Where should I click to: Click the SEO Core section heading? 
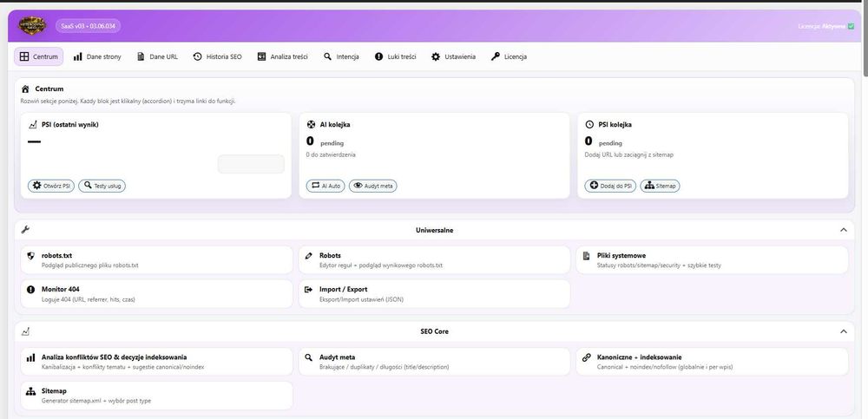coord(434,331)
